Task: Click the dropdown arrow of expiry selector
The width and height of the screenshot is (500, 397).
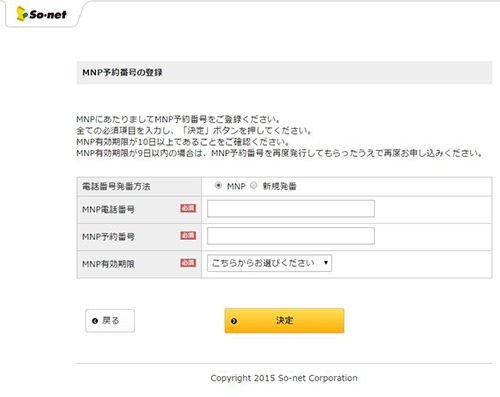Action: pyautogui.click(x=326, y=263)
